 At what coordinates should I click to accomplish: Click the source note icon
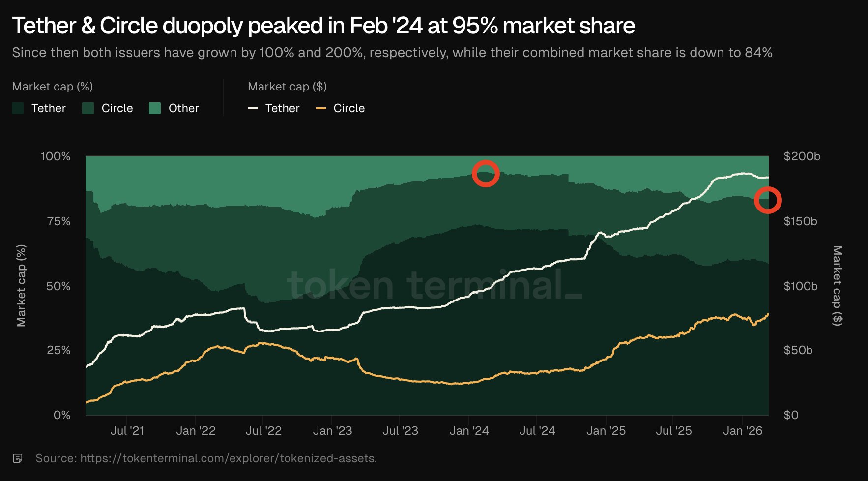tap(18, 458)
